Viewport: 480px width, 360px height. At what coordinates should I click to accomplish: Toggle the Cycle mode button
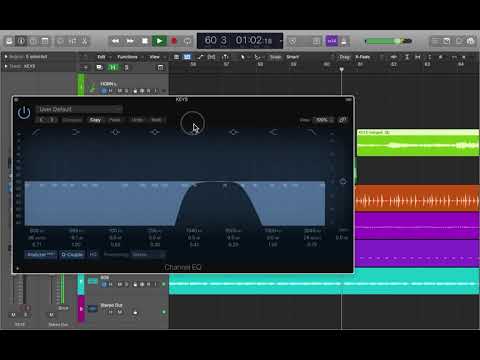click(x=188, y=41)
